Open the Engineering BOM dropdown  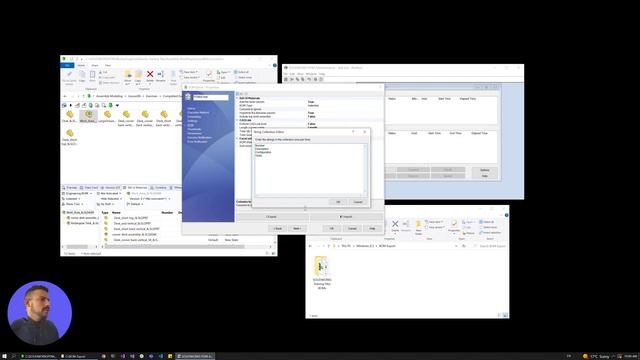(78, 193)
